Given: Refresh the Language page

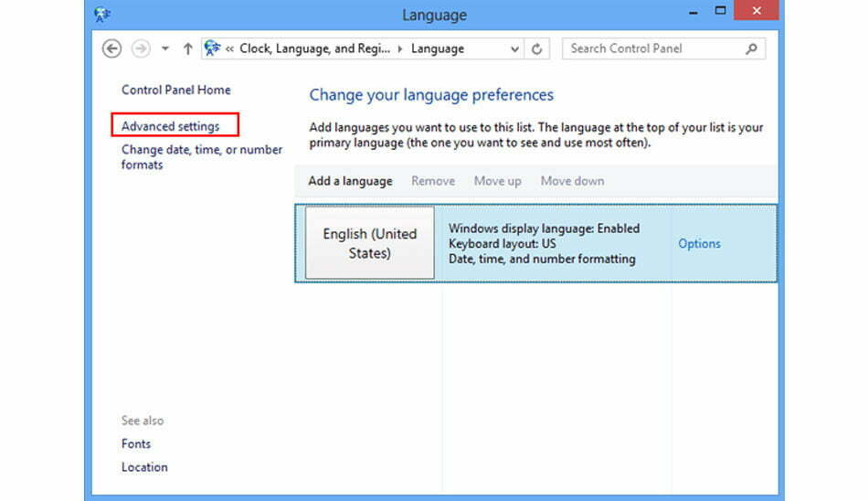Looking at the screenshot, I should 536,48.
